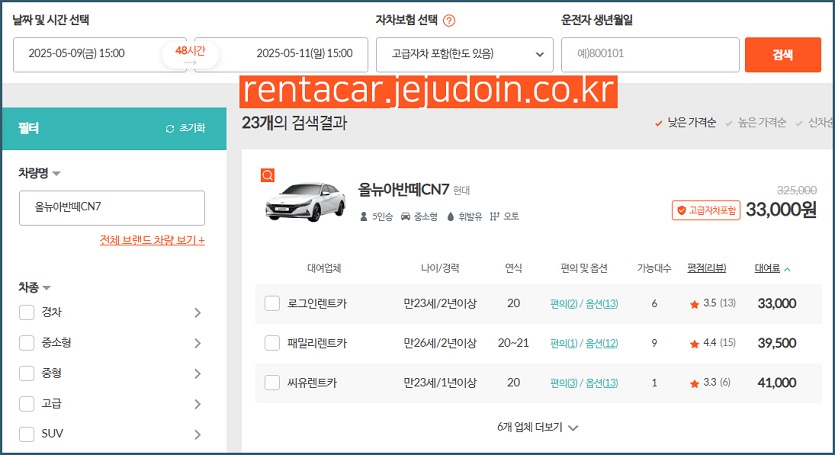The image size is (835, 455).
Task: Click the 올뉴아반떼CN7 result title
Action: tap(404, 190)
